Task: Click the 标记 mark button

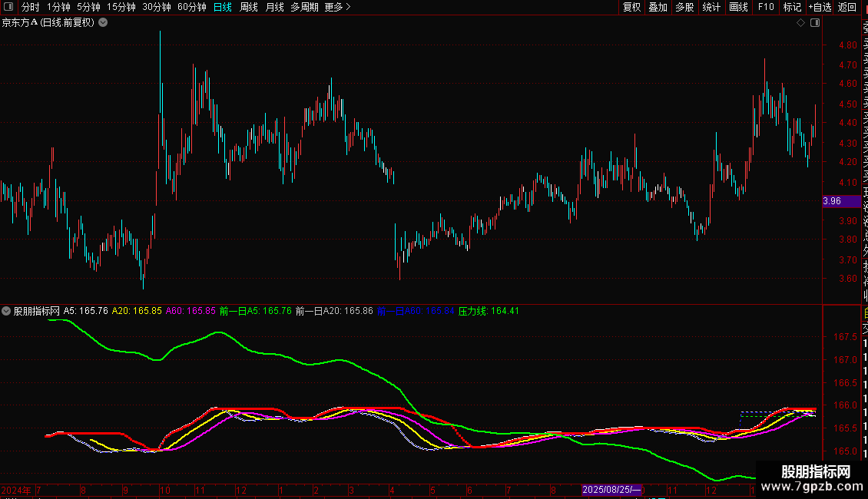Action: (x=792, y=7)
